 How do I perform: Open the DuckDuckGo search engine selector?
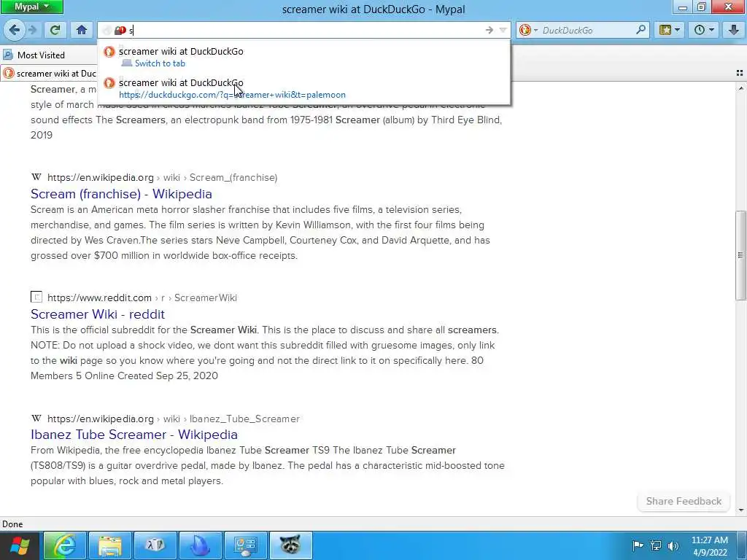coord(528,31)
